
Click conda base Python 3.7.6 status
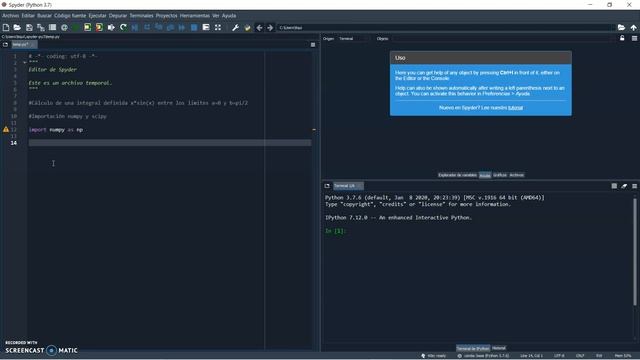point(483,356)
